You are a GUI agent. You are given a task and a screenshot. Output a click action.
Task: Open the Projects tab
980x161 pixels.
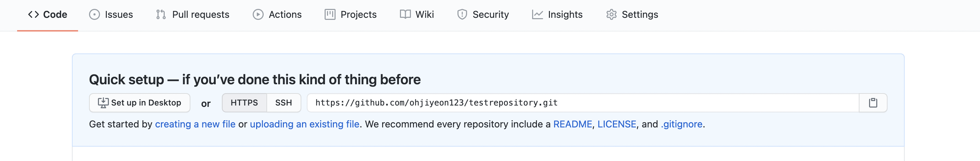(351, 14)
